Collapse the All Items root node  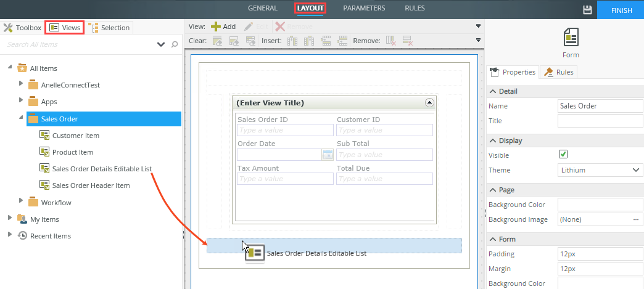click(10, 67)
